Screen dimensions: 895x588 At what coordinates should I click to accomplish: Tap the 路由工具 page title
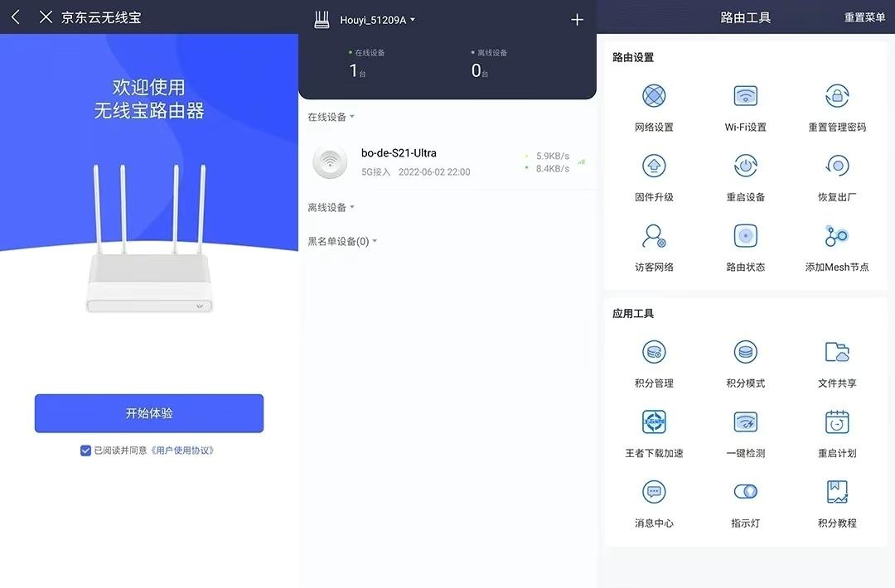tap(746, 17)
